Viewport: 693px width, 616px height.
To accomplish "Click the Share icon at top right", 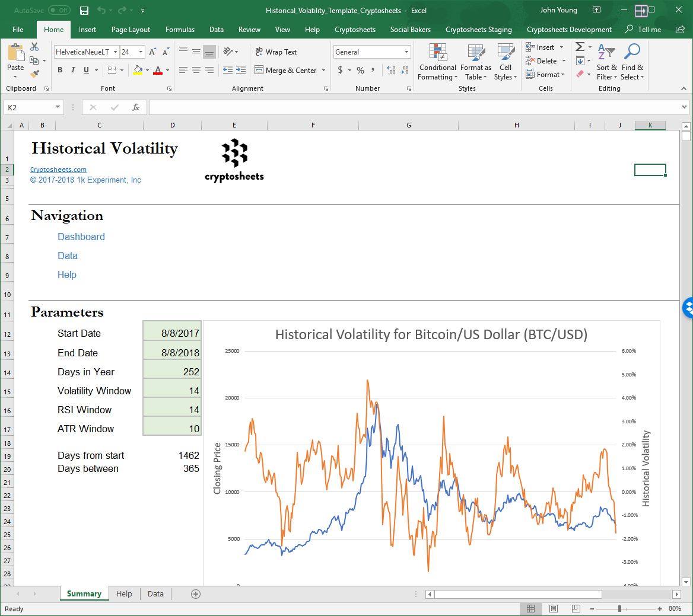I will pyautogui.click(x=680, y=30).
